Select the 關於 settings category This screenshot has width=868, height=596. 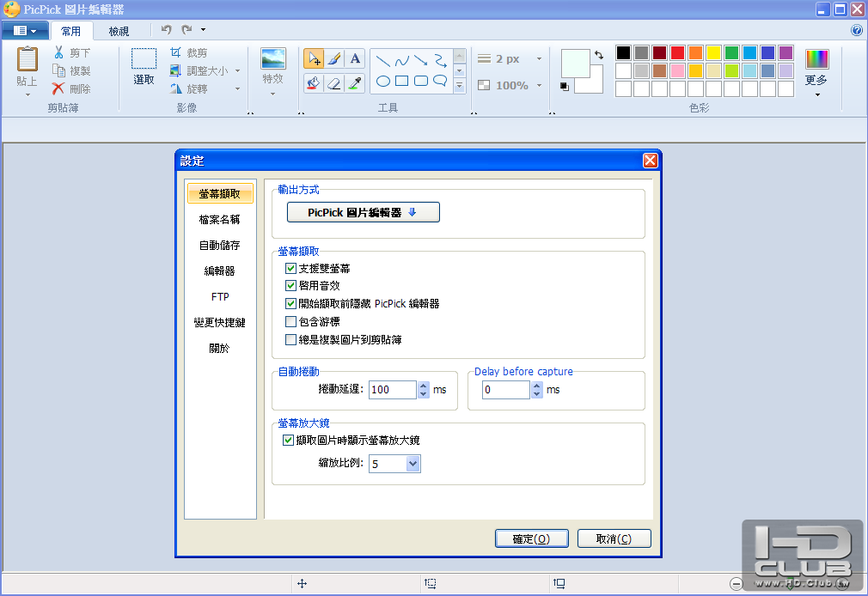pyautogui.click(x=220, y=348)
